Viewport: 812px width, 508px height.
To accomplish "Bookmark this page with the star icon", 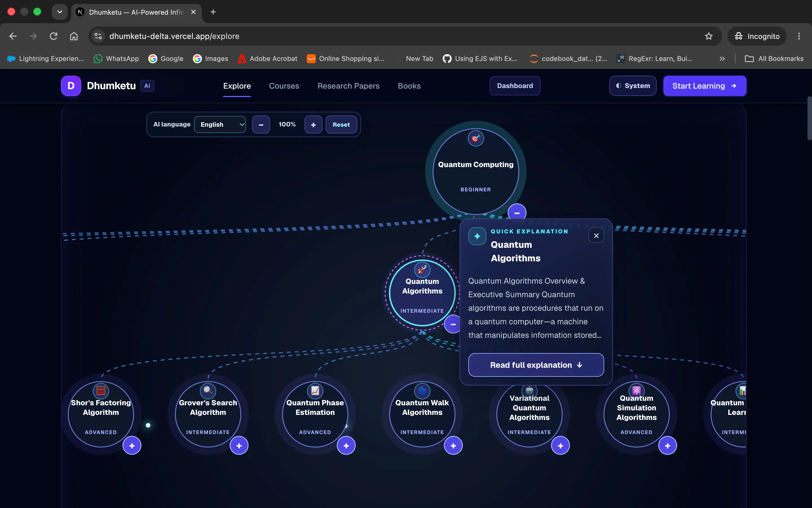I will [708, 36].
